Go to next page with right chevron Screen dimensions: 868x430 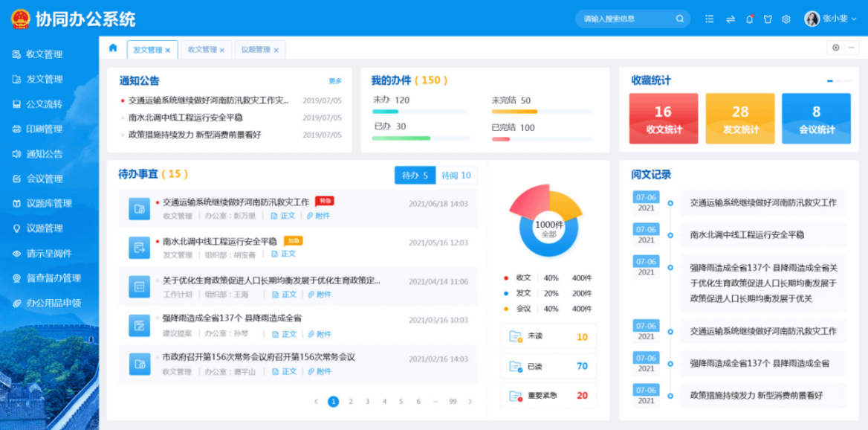pos(470,402)
